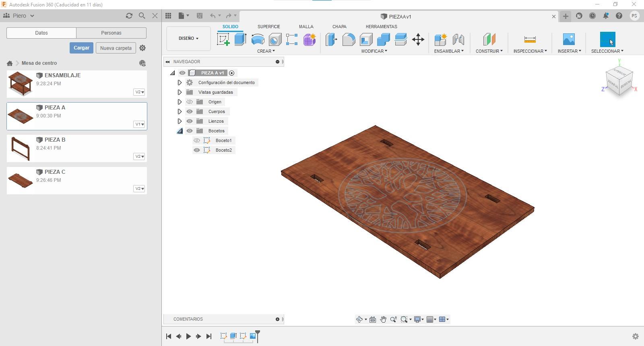Open the Piero team menu
This screenshot has width=644, height=346.
[19, 16]
